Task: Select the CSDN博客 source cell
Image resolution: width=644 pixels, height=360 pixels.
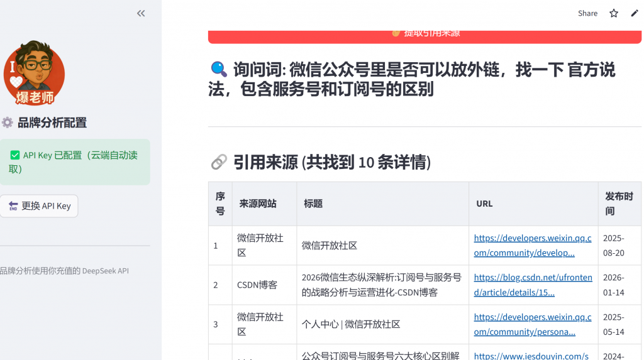Action: tap(264, 285)
